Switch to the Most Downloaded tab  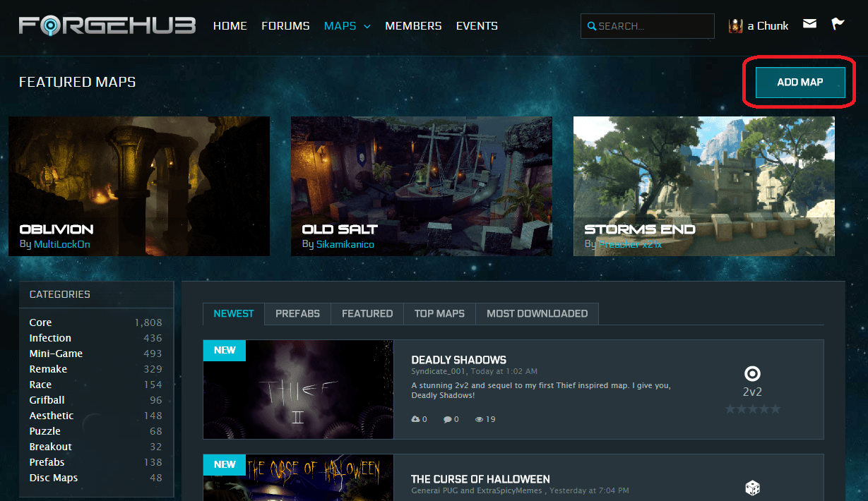click(x=537, y=313)
